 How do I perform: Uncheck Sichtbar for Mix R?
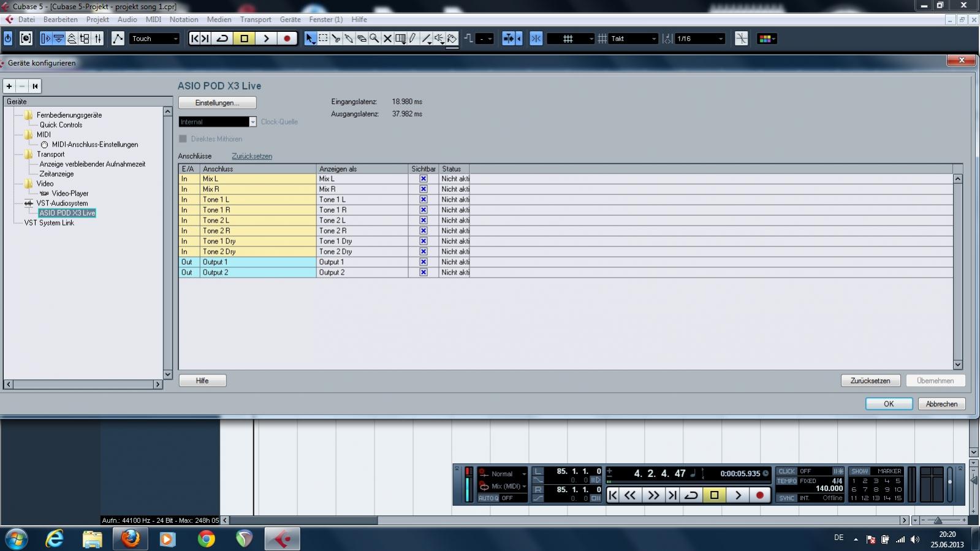pos(423,189)
